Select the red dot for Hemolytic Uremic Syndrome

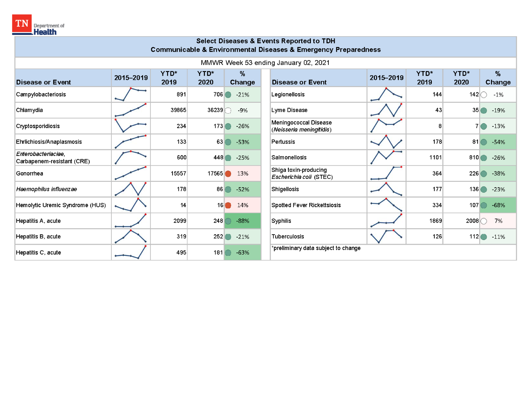coord(228,205)
